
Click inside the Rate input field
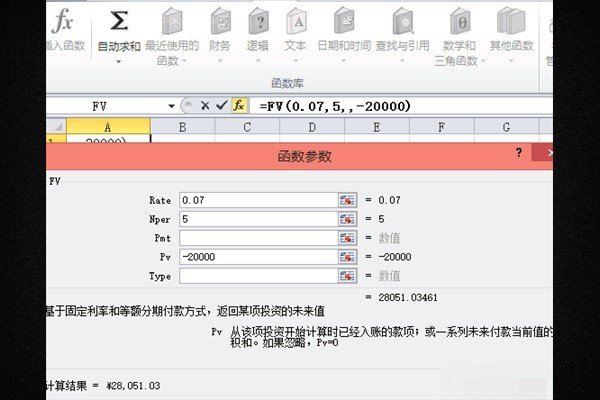coord(259,200)
